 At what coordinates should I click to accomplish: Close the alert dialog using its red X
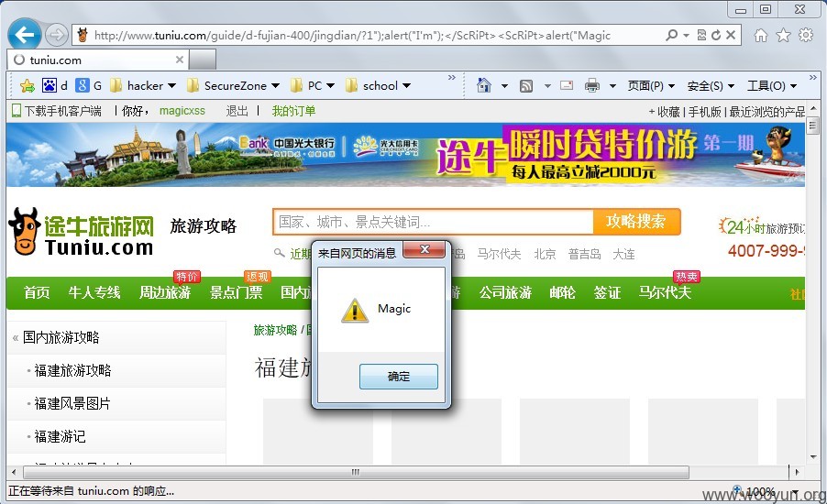[425, 249]
